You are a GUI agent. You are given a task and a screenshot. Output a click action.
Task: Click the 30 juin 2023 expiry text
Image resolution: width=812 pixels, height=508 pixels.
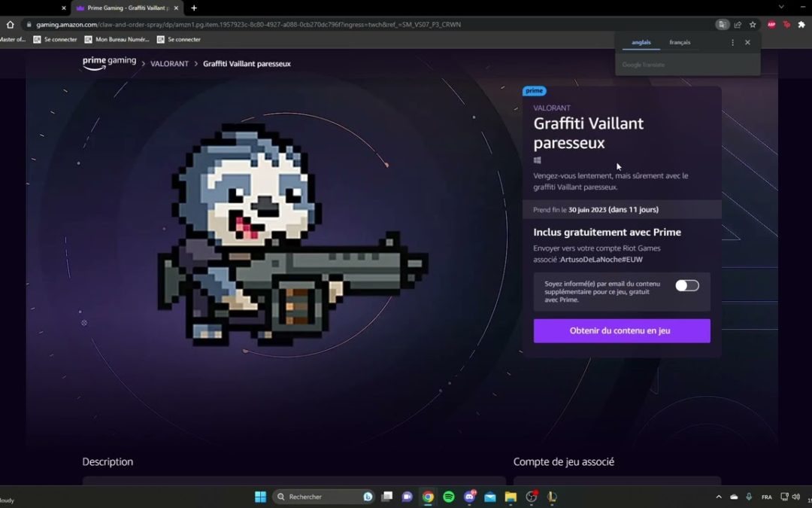(x=586, y=210)
